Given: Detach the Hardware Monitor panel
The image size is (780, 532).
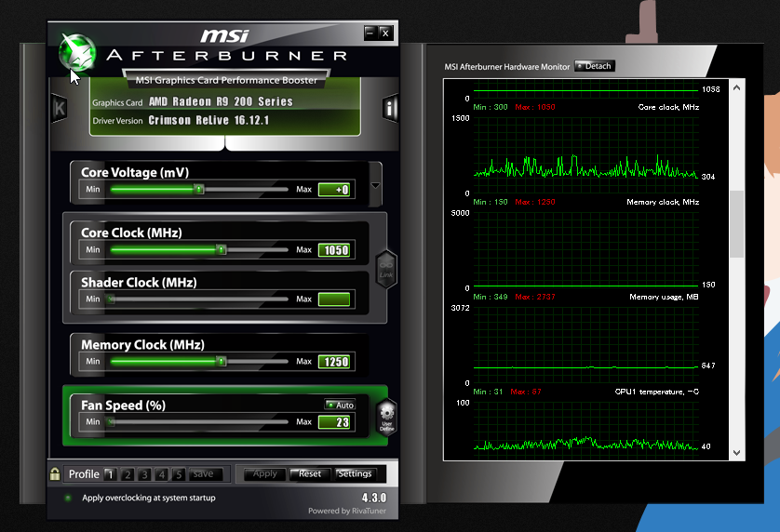Looking at the screenshot, I should tap(595, 66).
